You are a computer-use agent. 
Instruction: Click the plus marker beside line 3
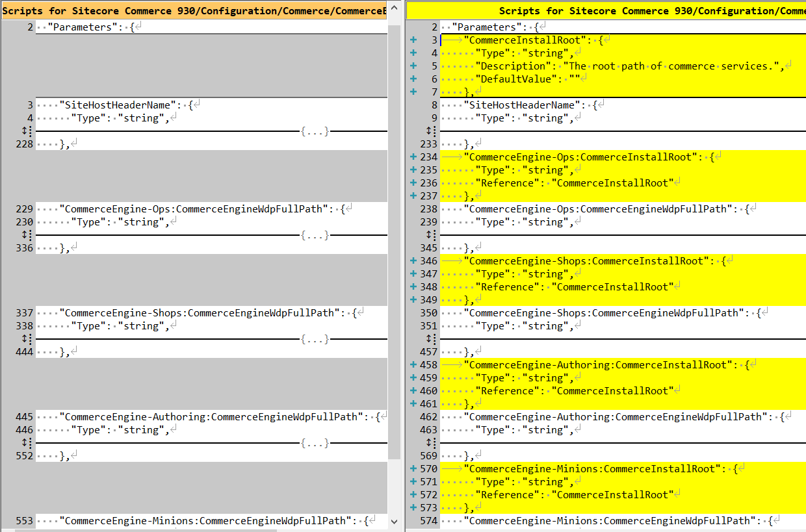tap(413, 40)
